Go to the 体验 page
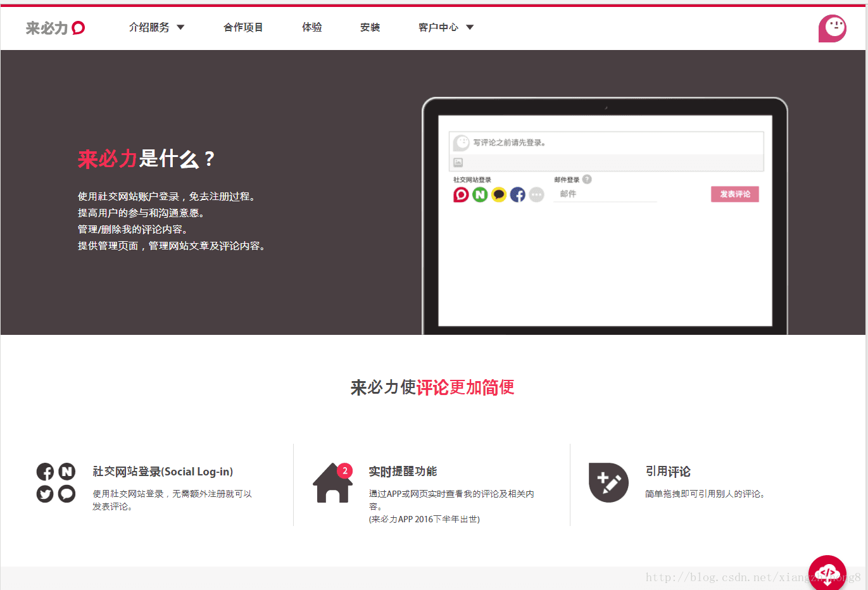The image size is (868, 590). pyautogui.click(x=312, y=27)
